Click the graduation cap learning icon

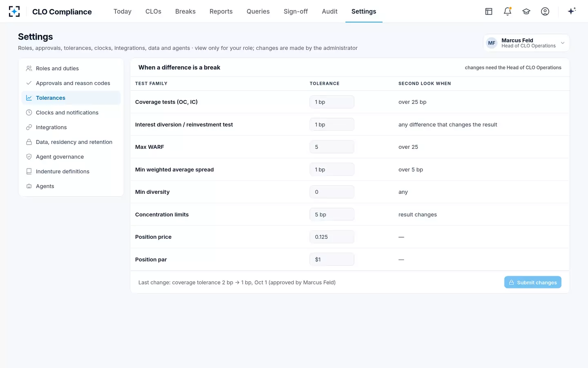point(526,11)
